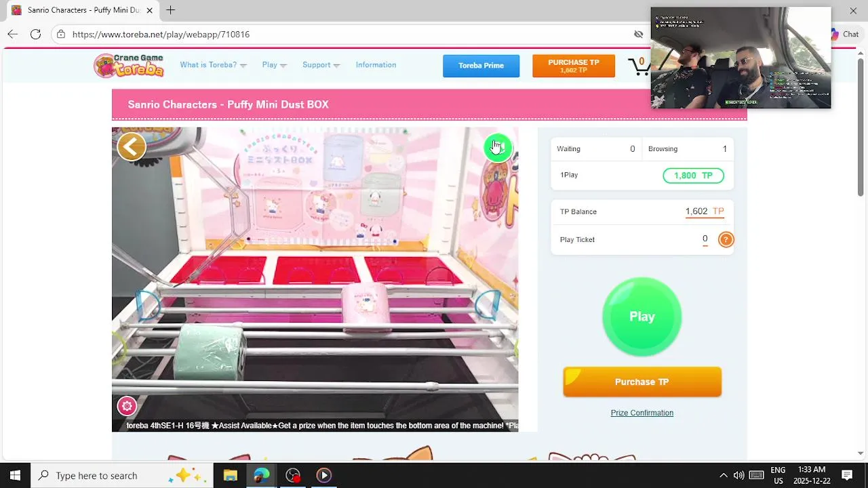The height and width of the screenshot is (488, 868).
Task: Click the 1,602 TP balance value
Action: [x=705, y=211]
